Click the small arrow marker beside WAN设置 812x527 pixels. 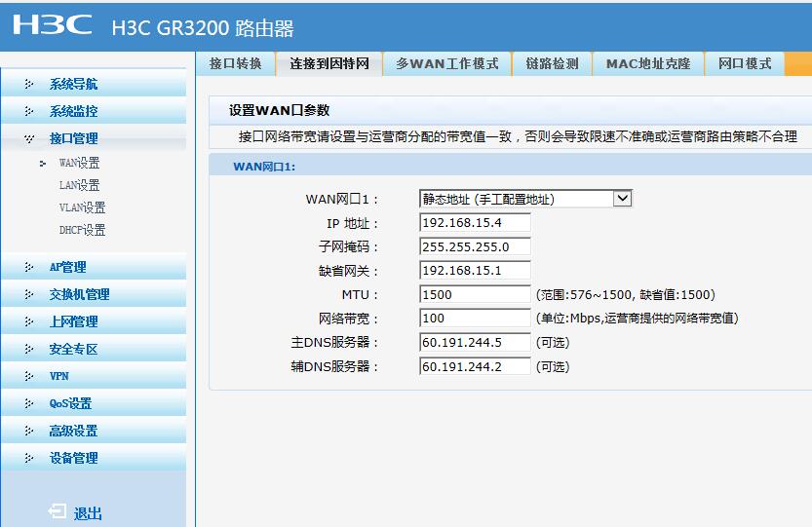43,164
